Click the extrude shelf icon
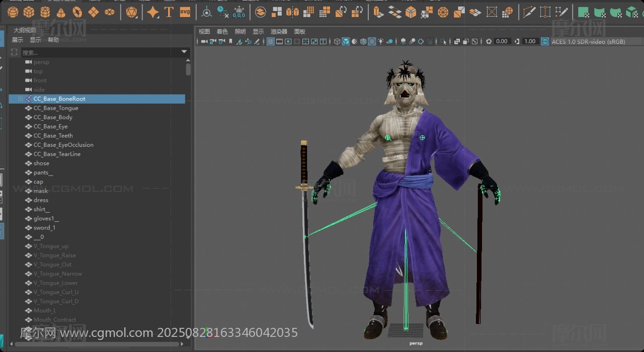Screen dimensions: 644x352 pyautogui.click(x=378, y=12)
